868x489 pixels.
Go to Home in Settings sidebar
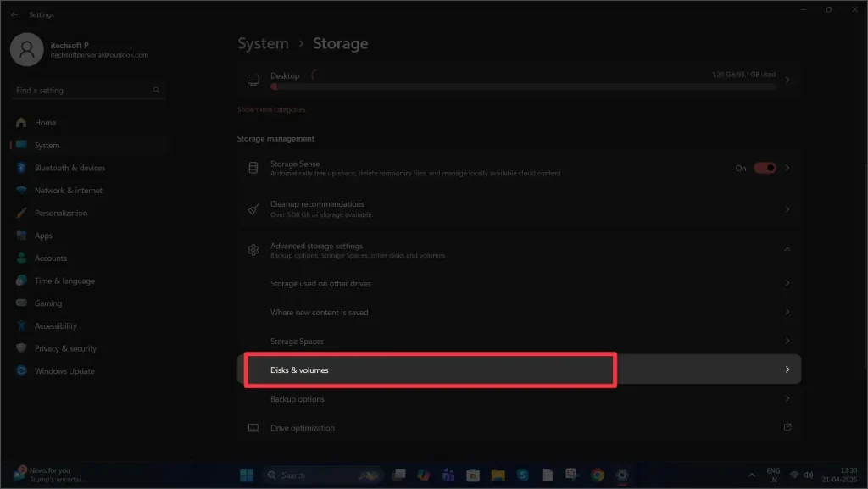(x=42, y=122)
